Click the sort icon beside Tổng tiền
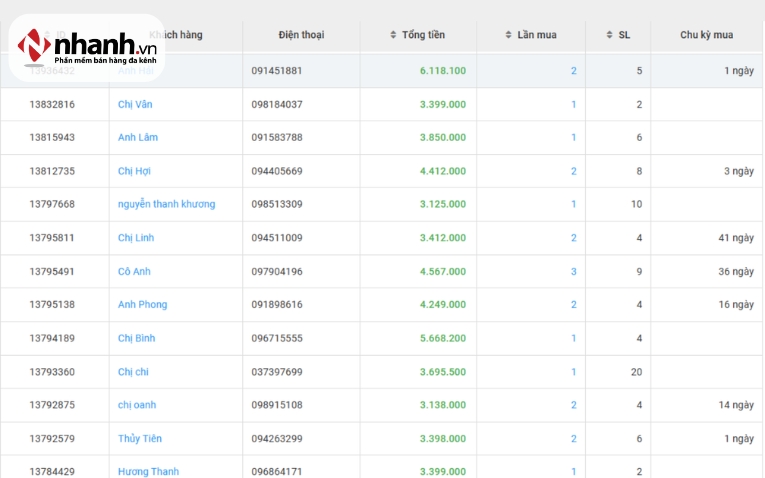765x478 pixels. [x=393, y=35]
